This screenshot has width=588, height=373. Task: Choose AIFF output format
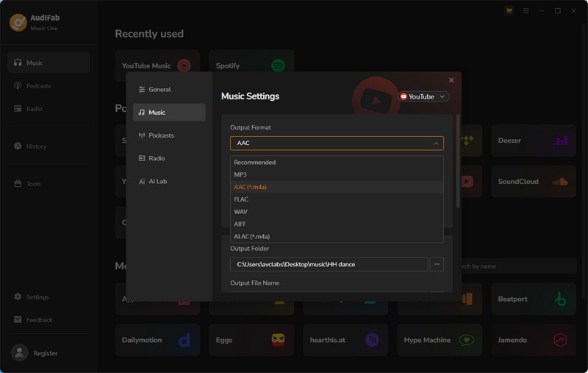pyautogui.click(x=337, y=224)
